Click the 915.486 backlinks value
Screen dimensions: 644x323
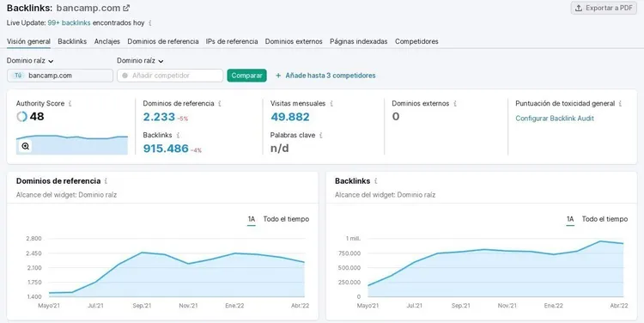coord(166,149)
